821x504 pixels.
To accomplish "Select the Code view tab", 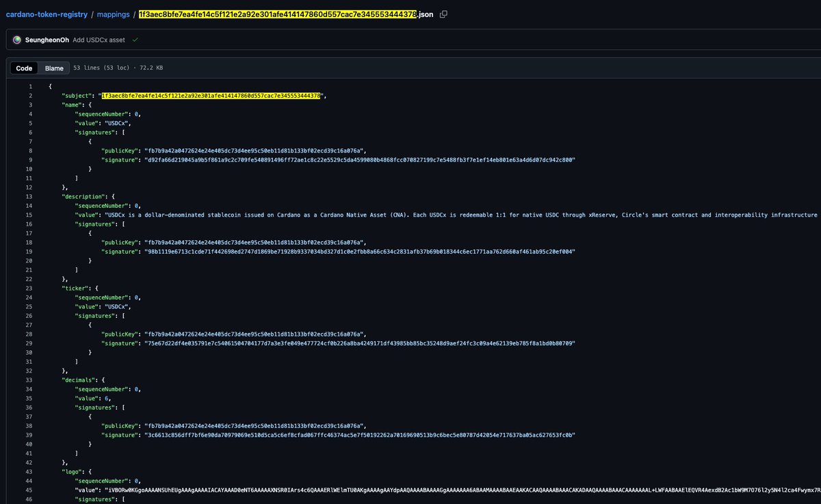I will click(23, 68).
